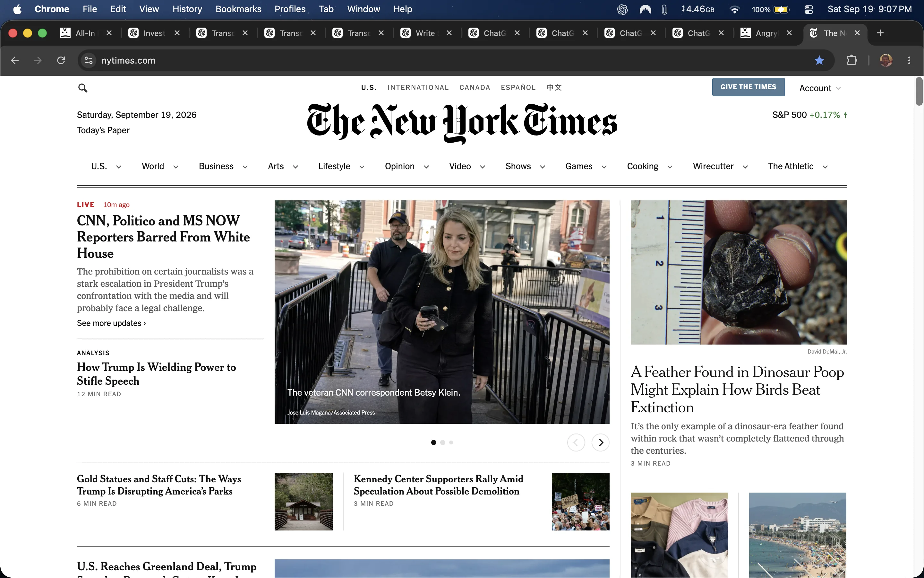Click the battery status icon
This screenshot has width=924, height=578.
[x=781, y=9]
